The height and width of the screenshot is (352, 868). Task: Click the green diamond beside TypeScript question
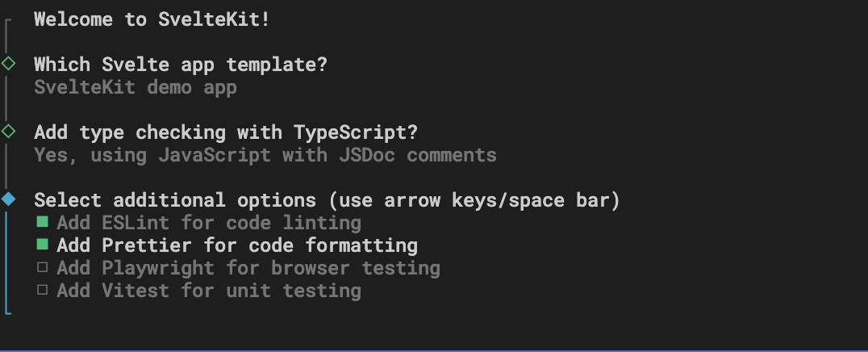[x=8, y=132]
